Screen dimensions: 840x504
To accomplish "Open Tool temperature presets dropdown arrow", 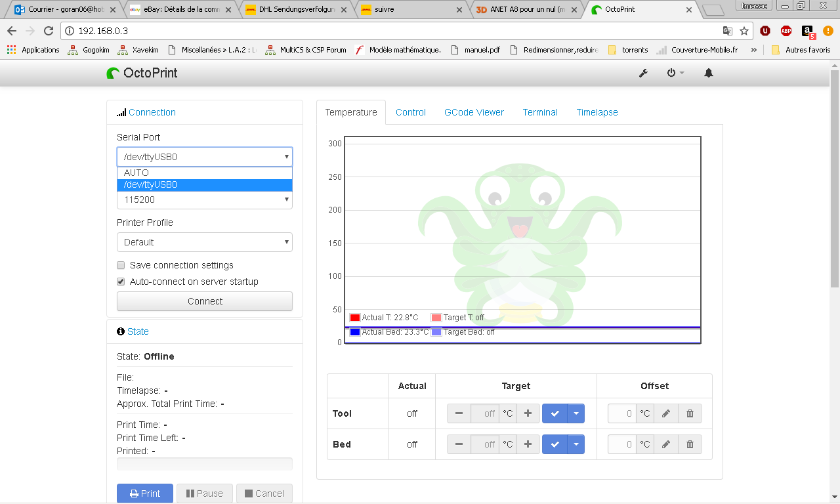I will coord(576,413).
